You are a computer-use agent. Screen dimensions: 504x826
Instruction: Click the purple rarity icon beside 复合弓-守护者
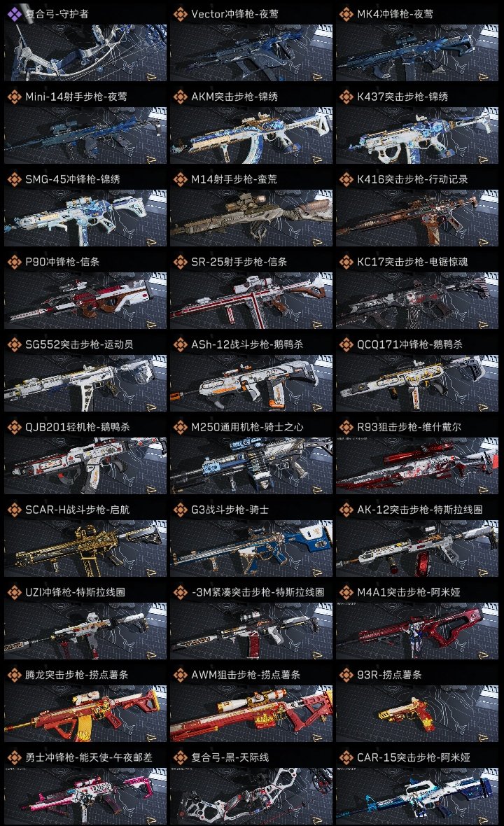(x=14, y=14)
